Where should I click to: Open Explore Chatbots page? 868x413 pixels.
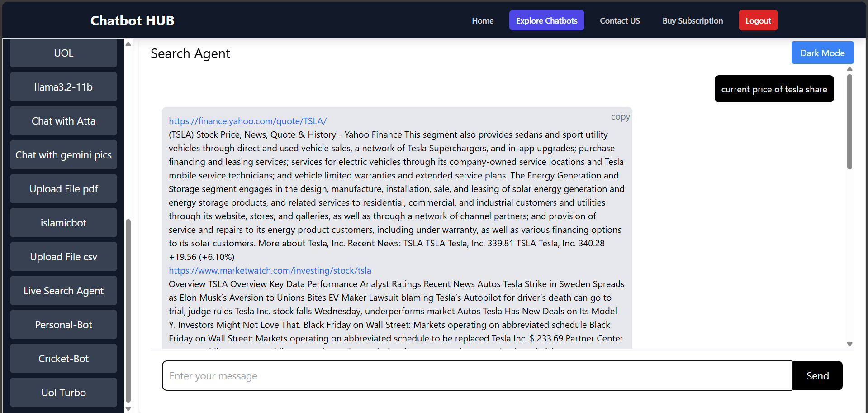click(x=546, y=20)
